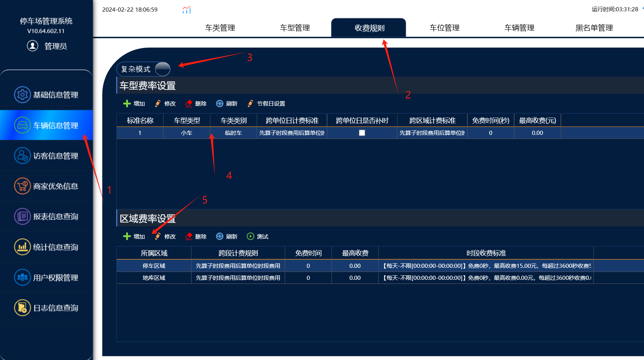Select the 地库区域 row

click(x=380, y=278)
